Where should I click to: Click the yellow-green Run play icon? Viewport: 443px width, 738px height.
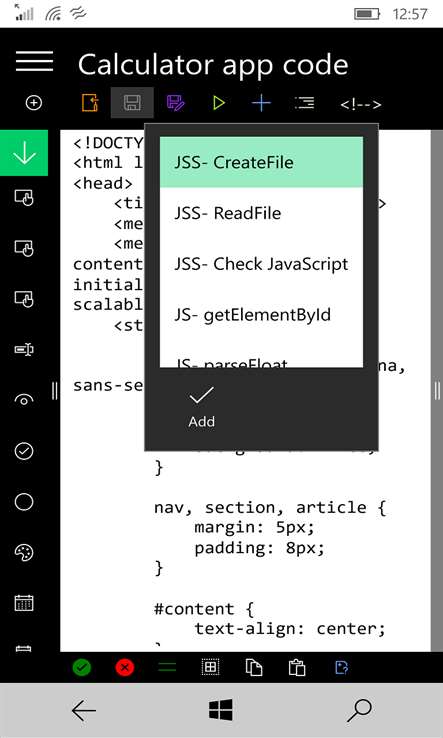pos(218,103)
